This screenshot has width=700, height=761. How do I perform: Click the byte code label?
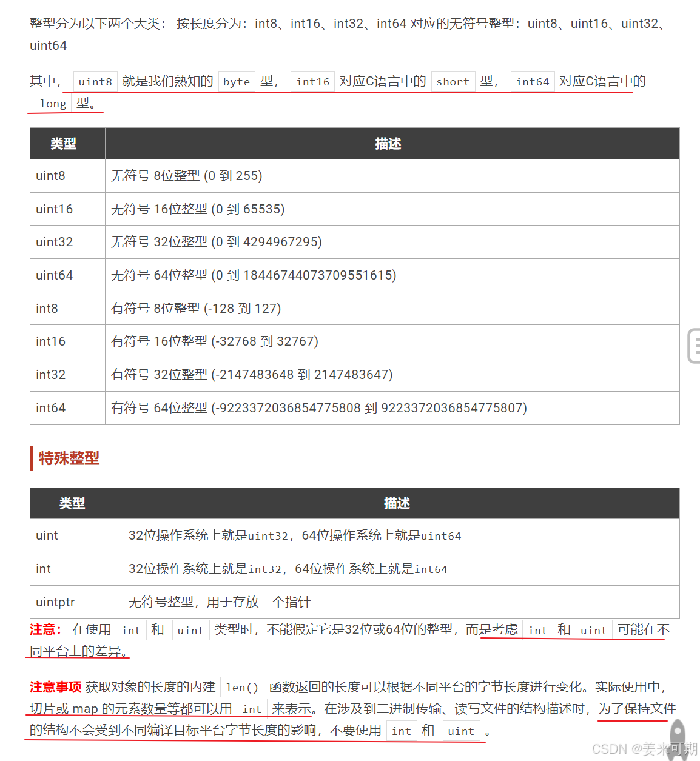point(237,81)
